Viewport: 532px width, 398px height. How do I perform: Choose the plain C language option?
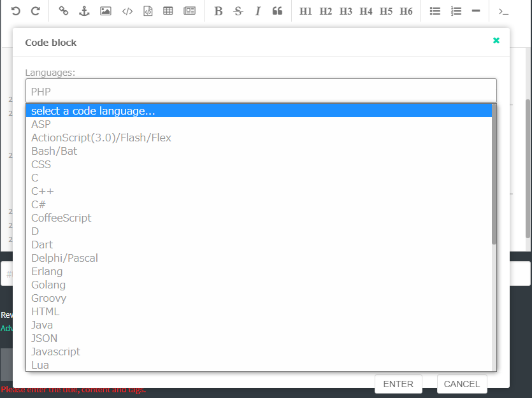point(259,178)
